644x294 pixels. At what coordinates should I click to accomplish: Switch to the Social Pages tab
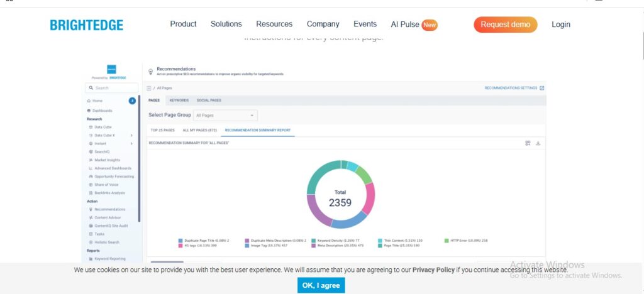point(209,100)
